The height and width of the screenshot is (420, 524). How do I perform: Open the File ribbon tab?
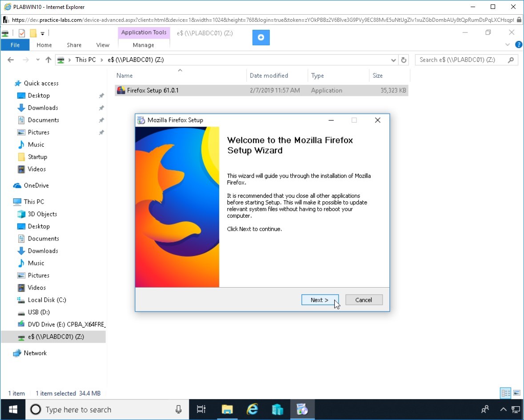point(15,45)
